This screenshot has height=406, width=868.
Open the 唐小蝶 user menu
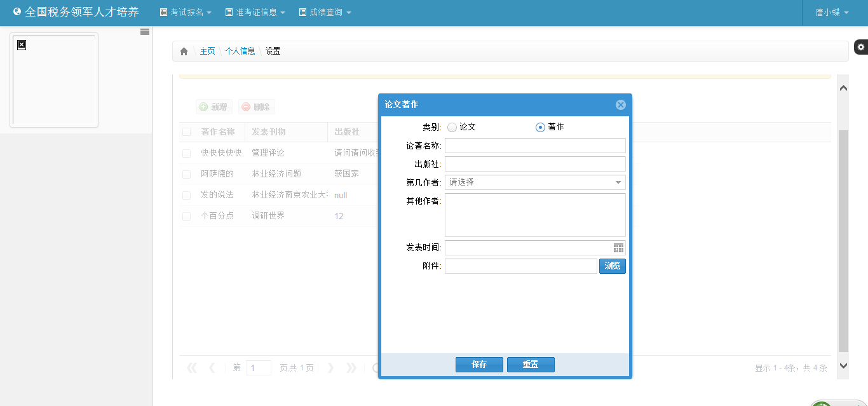tap(832, 12)
